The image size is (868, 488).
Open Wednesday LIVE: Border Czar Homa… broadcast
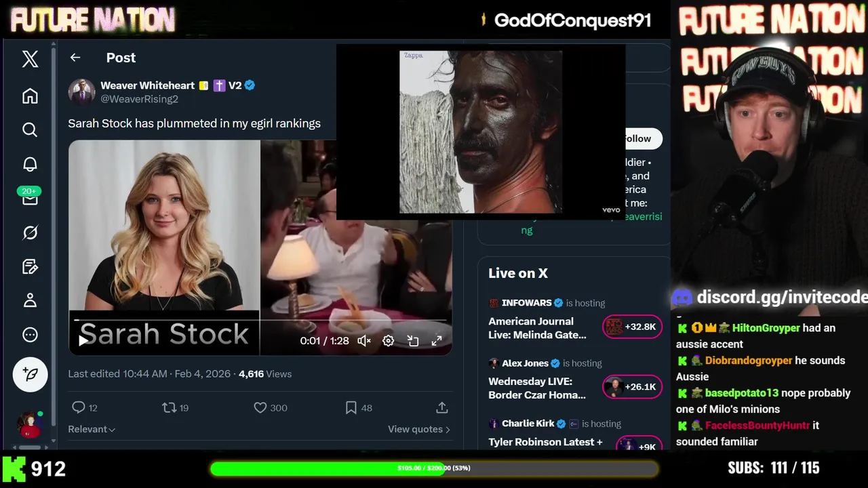click(x=537, y=388)
